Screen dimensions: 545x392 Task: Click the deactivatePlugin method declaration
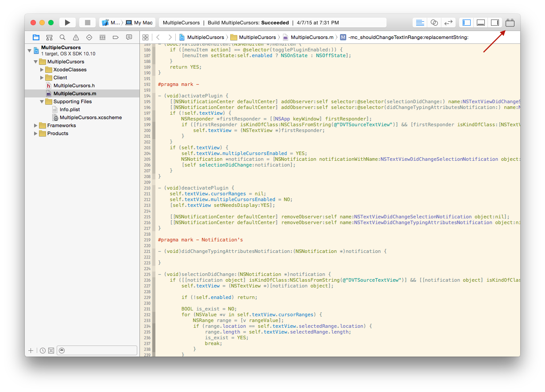[196, 188]
